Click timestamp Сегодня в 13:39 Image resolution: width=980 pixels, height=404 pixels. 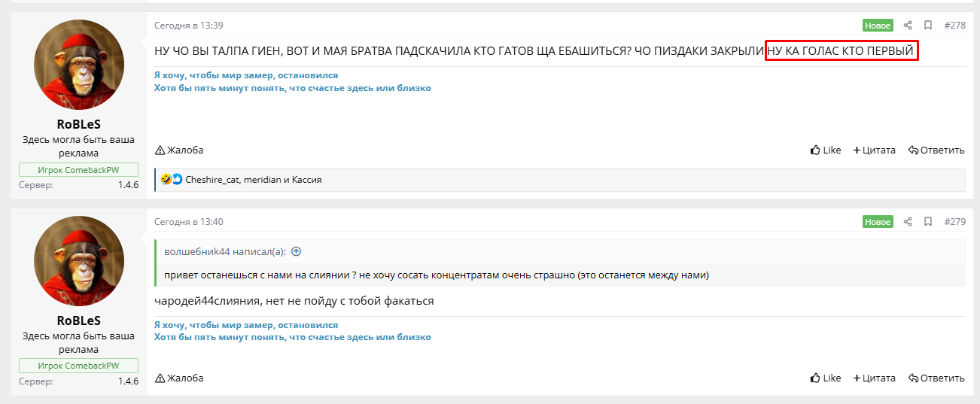pyautogui.click(x=189, y=26)
